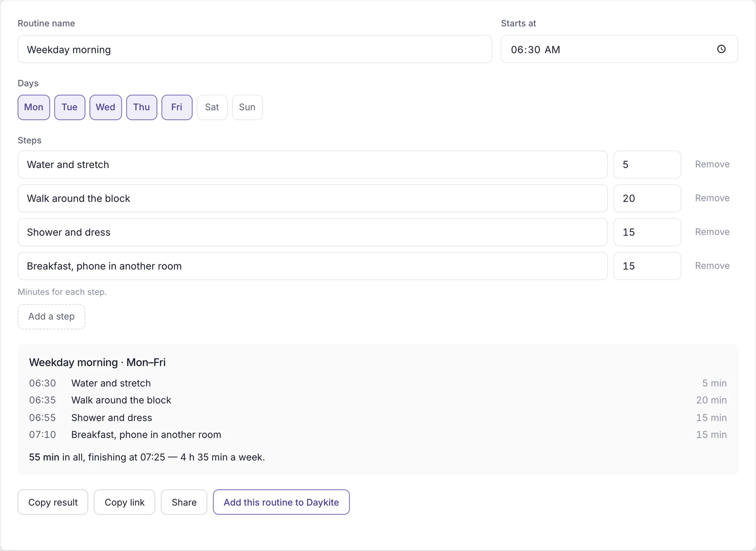Change minutes for Walk around the block
The height and width of the screenshot is (551, 756).
pos(647,198)
